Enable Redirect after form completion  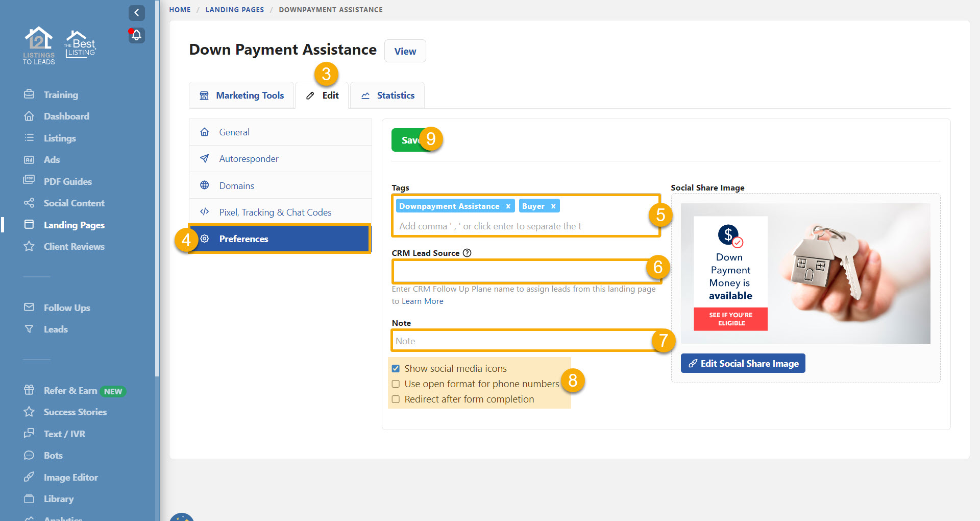coord(396,399)
